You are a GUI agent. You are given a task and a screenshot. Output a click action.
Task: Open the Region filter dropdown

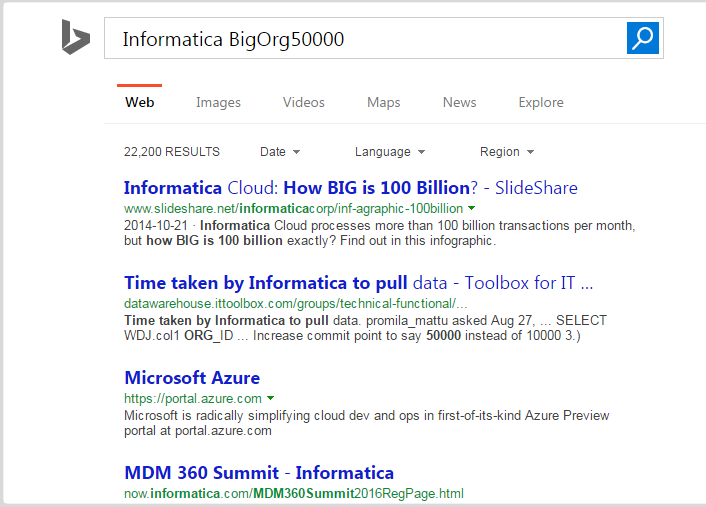[507, 152]
